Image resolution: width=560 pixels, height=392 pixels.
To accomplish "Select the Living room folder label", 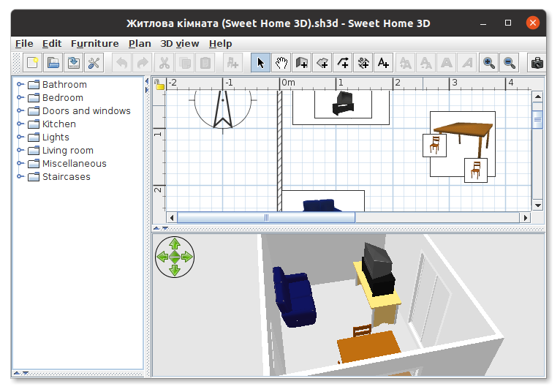I will (68, 151).
